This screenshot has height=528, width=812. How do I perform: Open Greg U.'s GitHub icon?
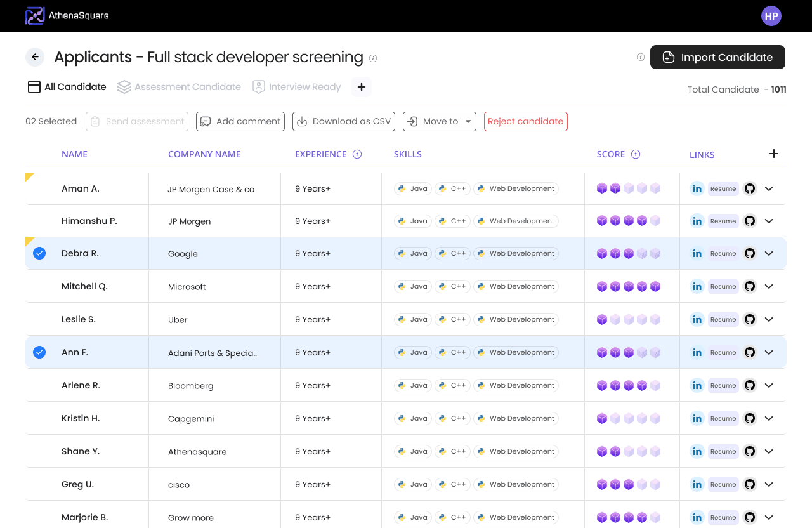coord(750,484)
